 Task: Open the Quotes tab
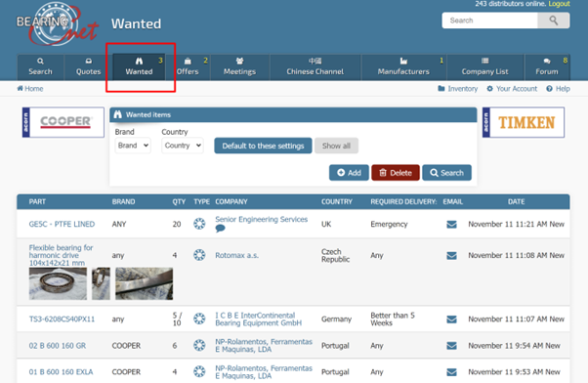tap(89, 67)
